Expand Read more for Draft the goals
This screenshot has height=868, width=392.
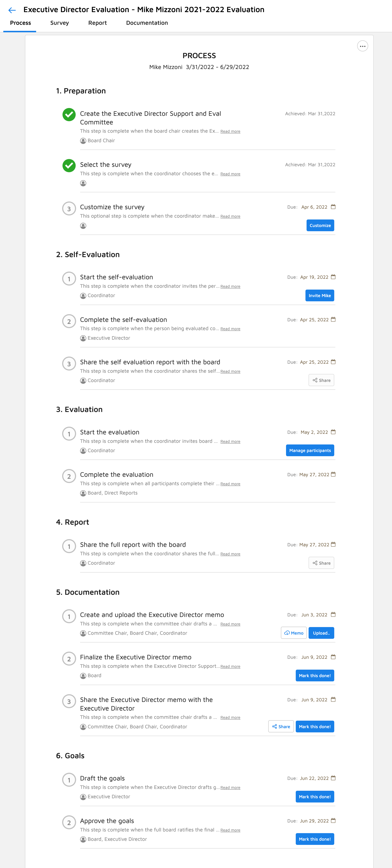click(x=230, y=787)
